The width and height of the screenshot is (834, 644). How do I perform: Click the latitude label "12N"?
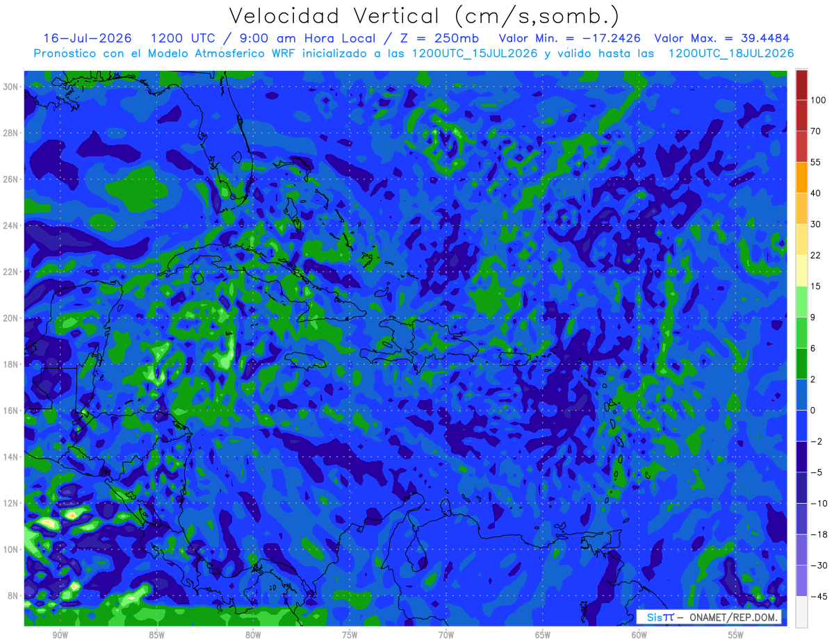tap(11, 503)
